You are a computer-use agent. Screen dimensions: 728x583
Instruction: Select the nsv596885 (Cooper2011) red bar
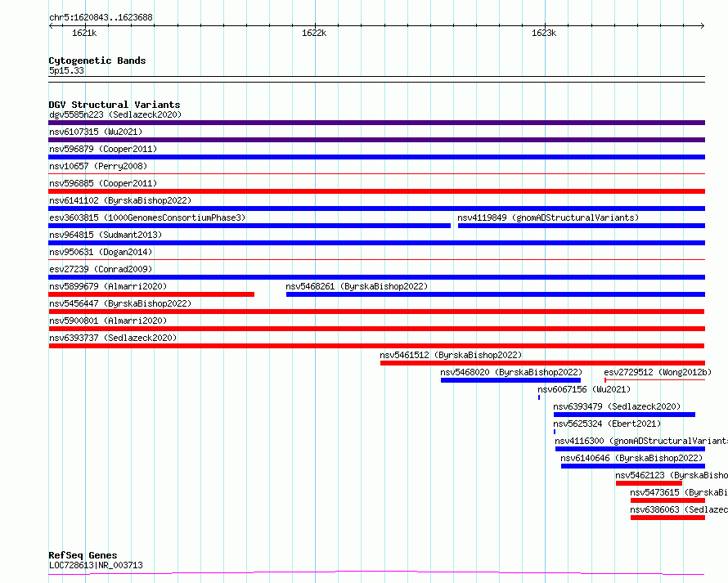coord(376,191)
